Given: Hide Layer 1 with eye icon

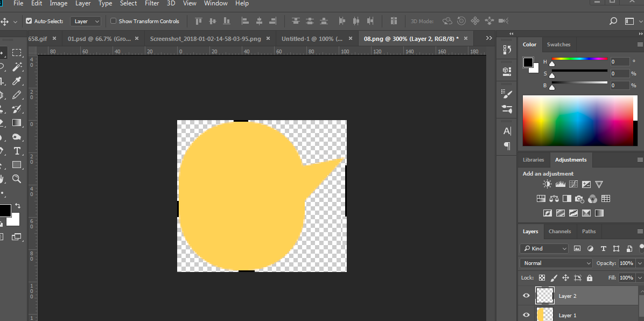Looking at the screenshot, I should [527, 315].
